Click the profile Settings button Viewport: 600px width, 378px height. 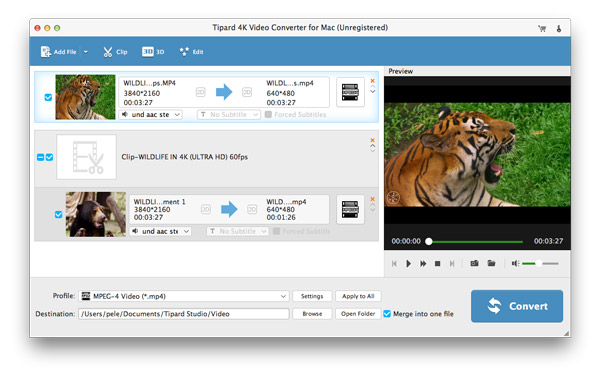coord(312,296)
